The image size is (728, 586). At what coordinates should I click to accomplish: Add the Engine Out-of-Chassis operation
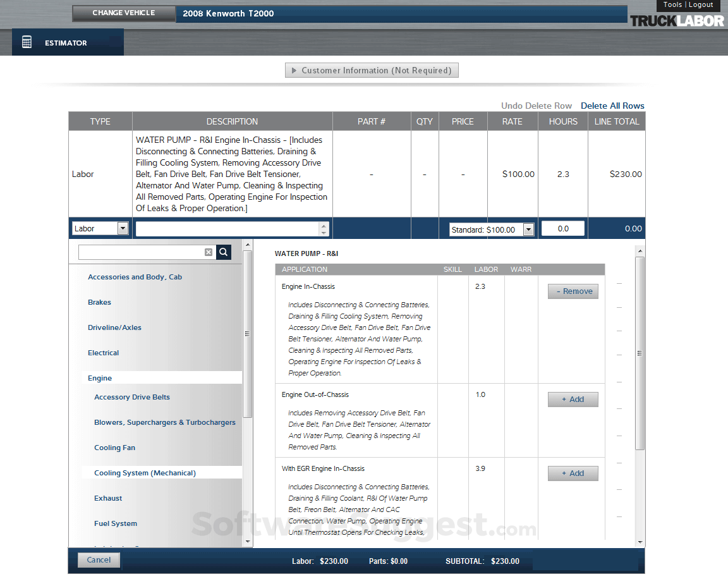pyautogui.click(x=573, y=399)
